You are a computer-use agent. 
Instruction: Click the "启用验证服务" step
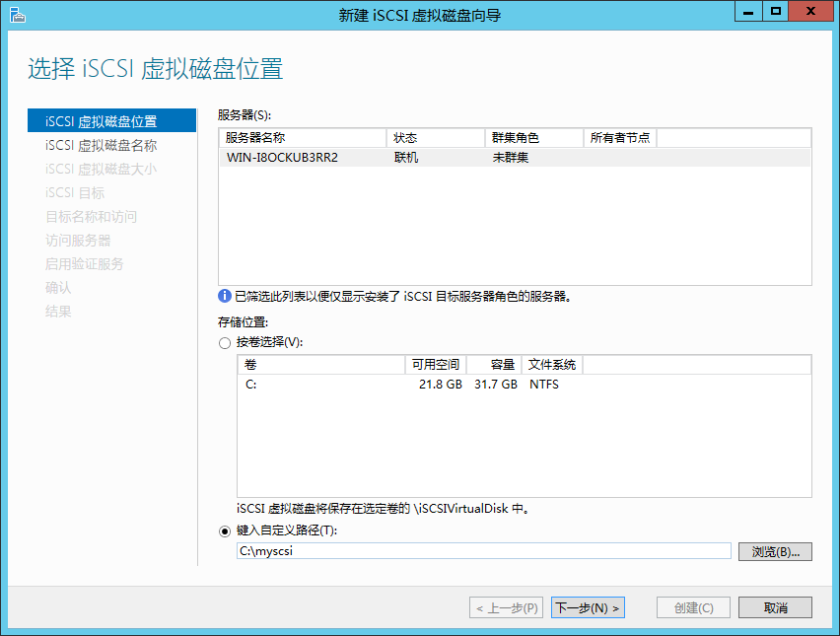[x=85, y=263]
